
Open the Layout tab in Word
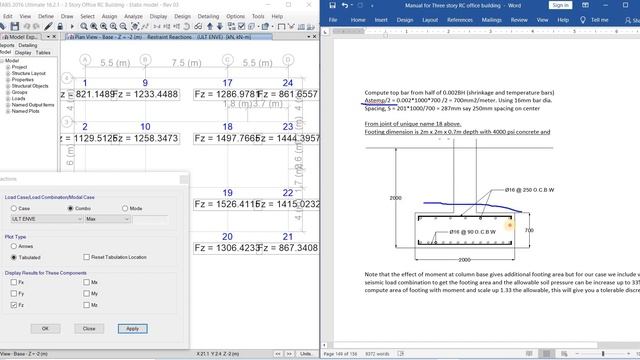pyautogui.click(x=430, y=20)
